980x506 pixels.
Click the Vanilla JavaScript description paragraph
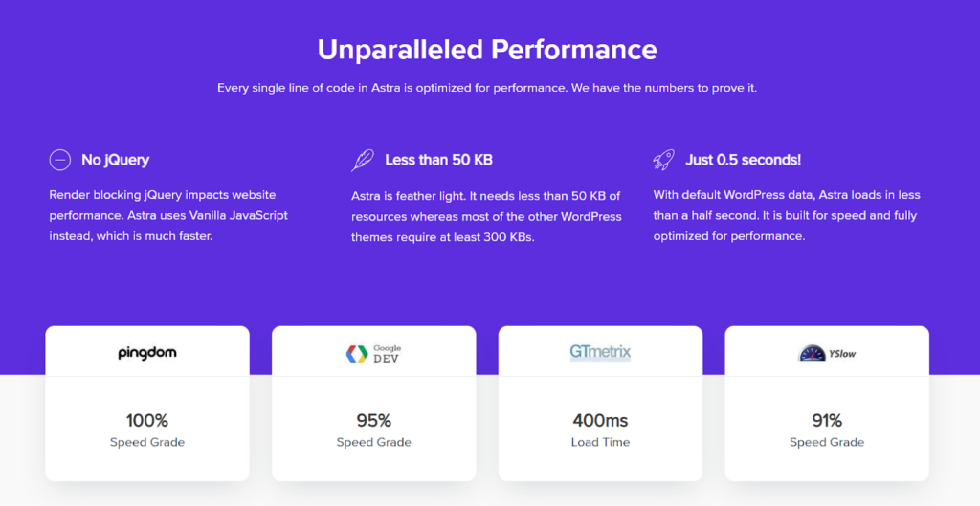click(x=168, y=215)
